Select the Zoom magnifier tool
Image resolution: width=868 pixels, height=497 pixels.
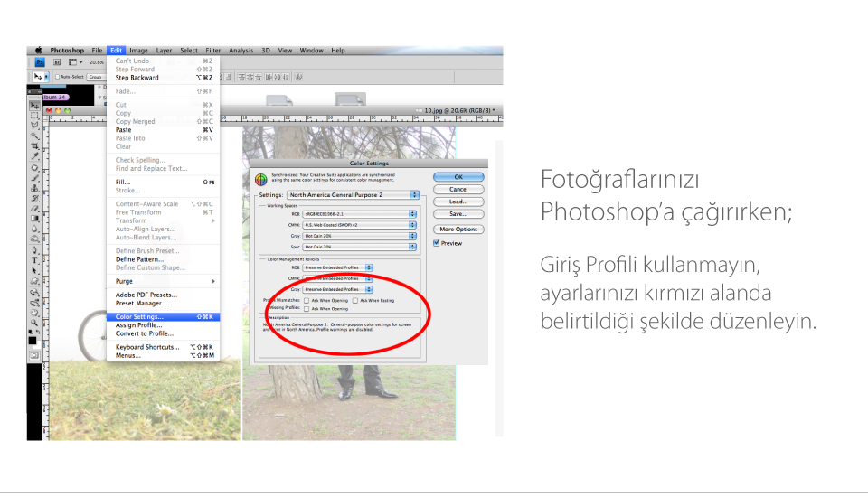[x=34, y=322]
